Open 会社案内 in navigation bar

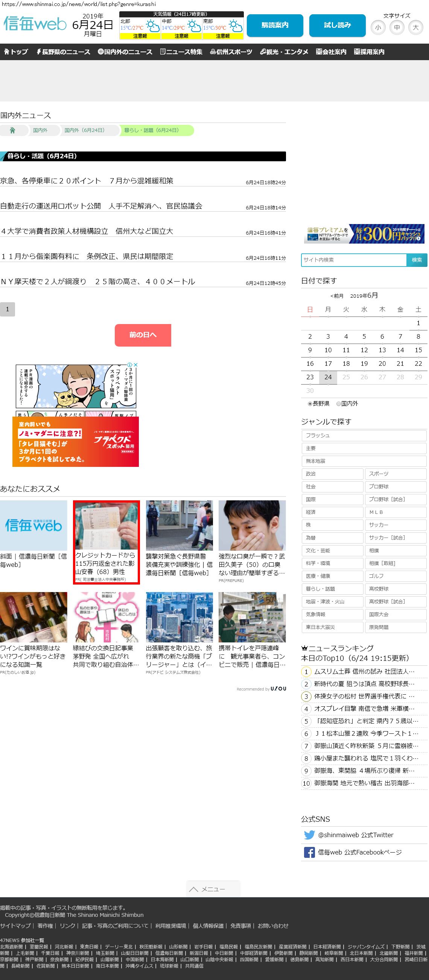331,52
